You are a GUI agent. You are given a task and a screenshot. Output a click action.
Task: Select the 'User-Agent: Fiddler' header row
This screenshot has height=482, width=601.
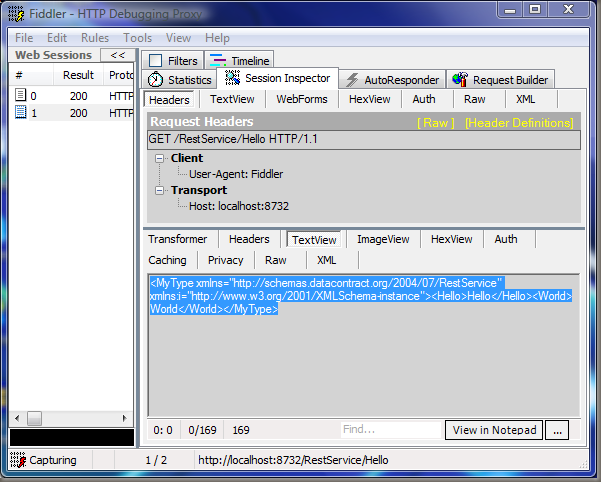pos(236,174)
